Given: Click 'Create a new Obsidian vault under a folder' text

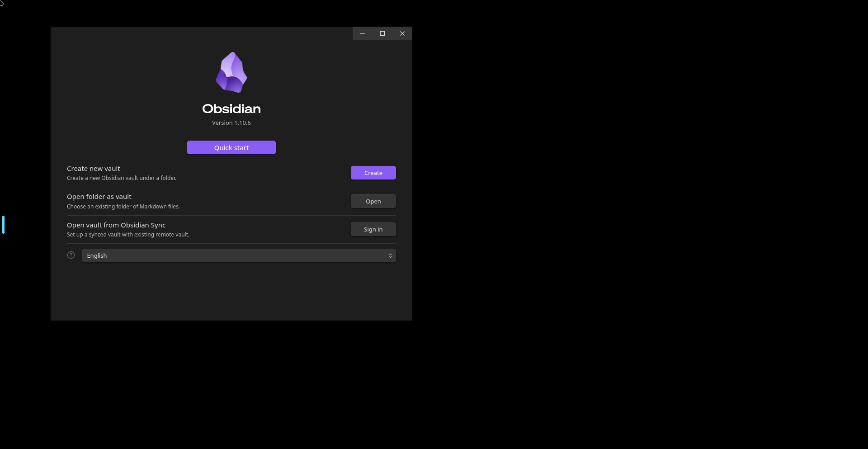Looking at the screenshot, I should click(122, 178).
